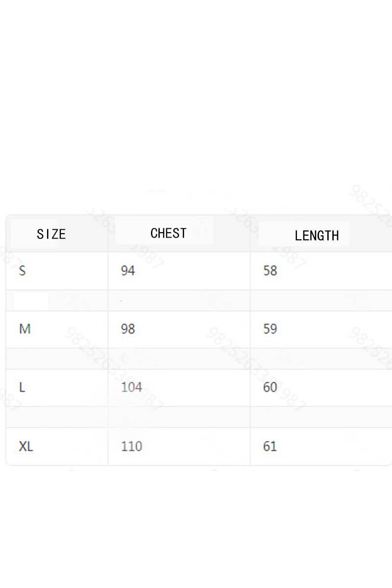Screen dimensions: 392x588
Task: Click the M size cell
Action: pyautogui.click(x=25, y=329)
